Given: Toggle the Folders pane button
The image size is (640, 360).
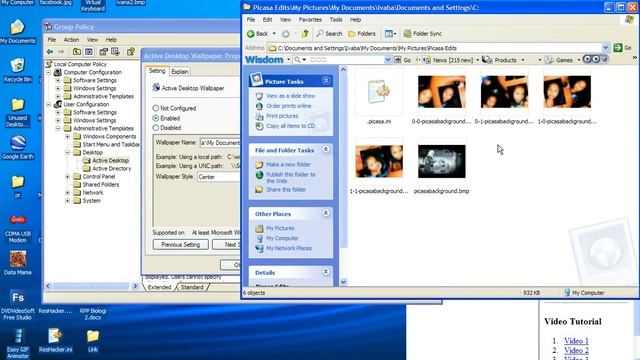Looking at the screenshot, I should [x=362, y=33].
